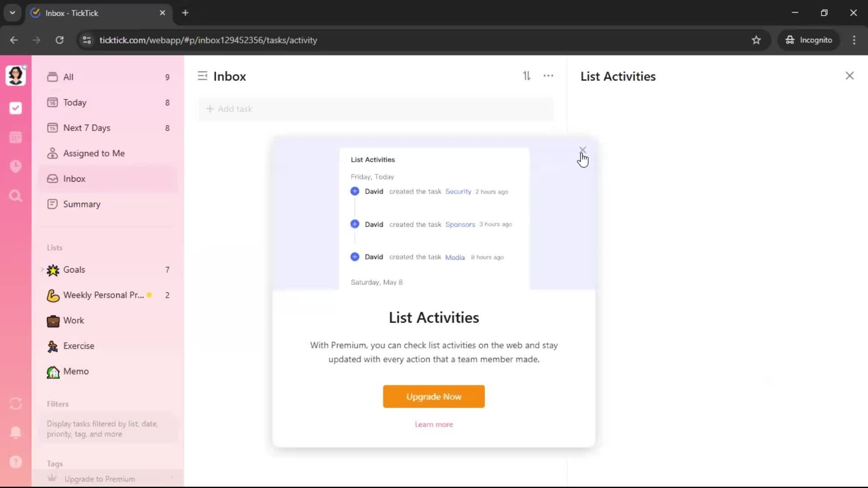Open the Next 7 Days list

[86, 128]
